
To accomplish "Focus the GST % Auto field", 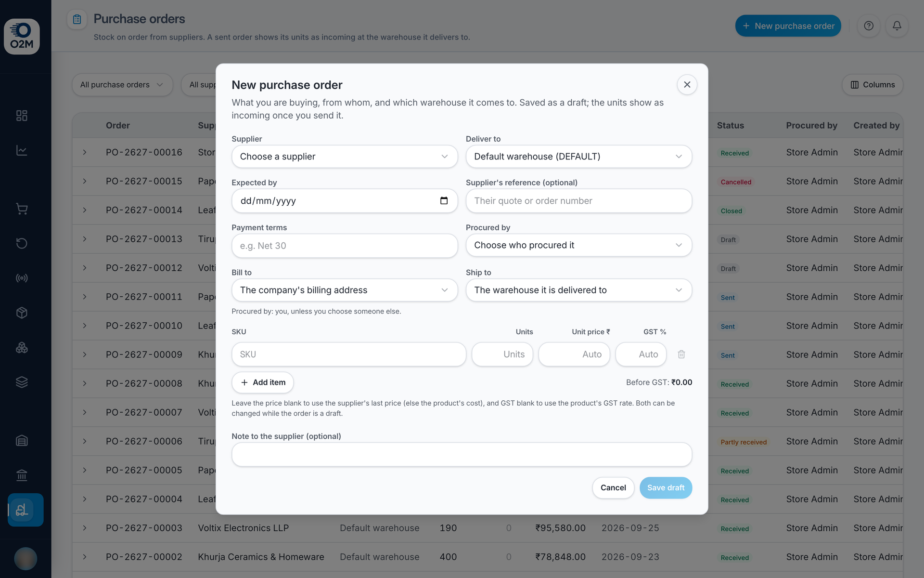I will (641, 355).
